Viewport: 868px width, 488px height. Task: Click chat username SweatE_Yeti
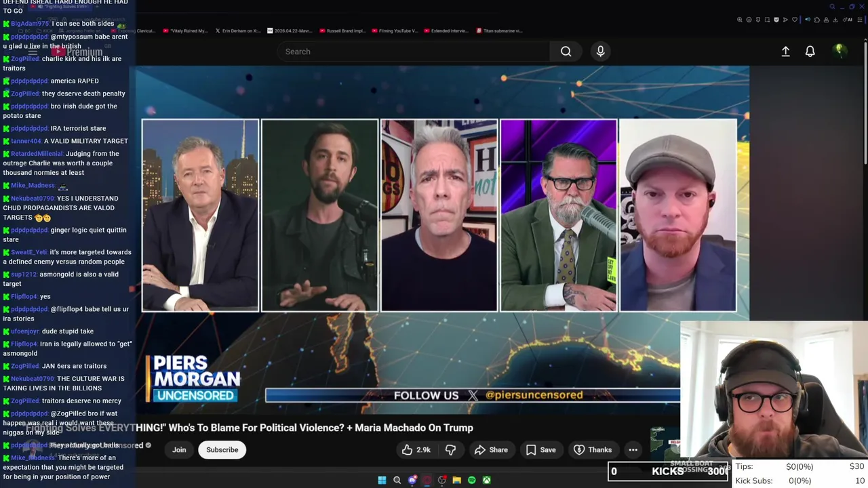pyautogui.click(x=29, y=252)
